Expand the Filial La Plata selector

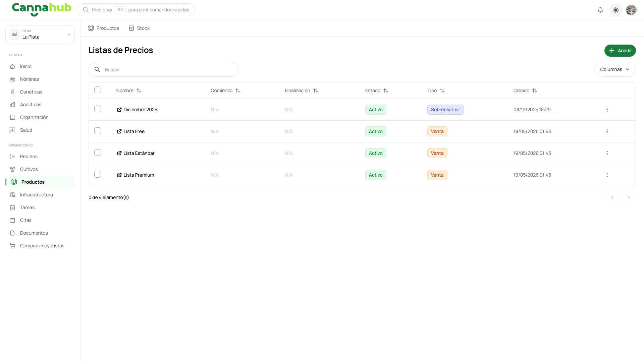tap(40, 34)
